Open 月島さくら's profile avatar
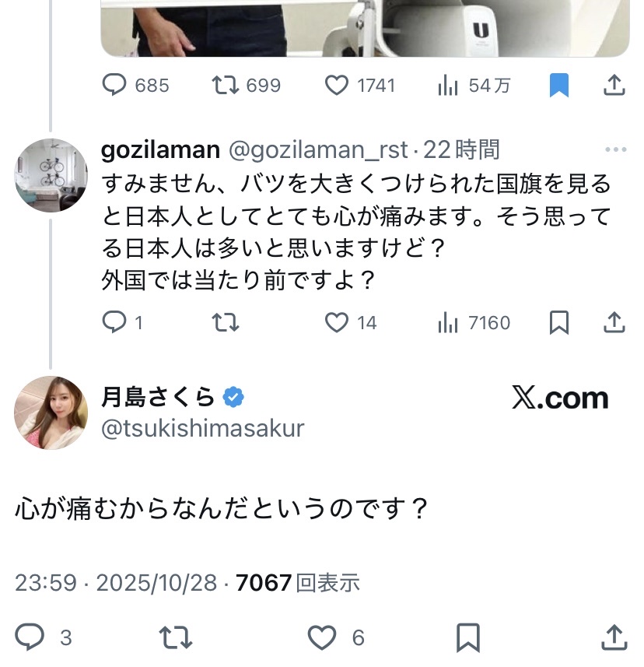The image size is (644, 667). pos(51,412)
